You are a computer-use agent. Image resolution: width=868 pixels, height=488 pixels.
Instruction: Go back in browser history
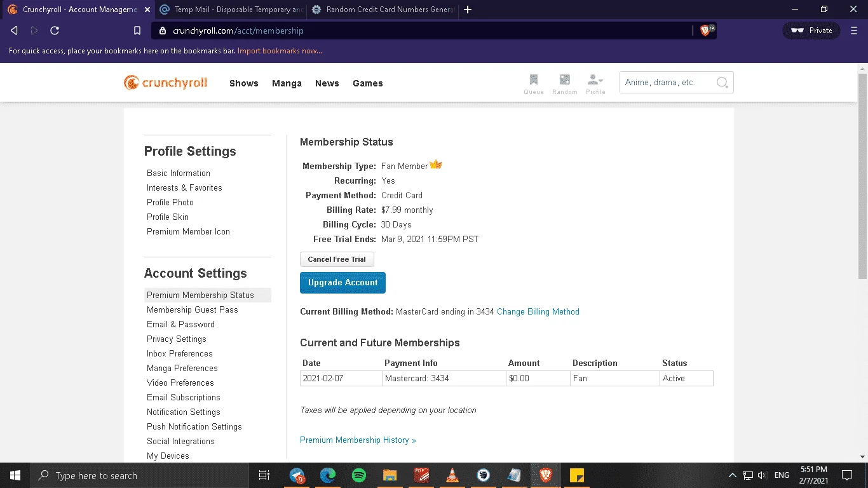pyautogui.click(x=14, y=30)
